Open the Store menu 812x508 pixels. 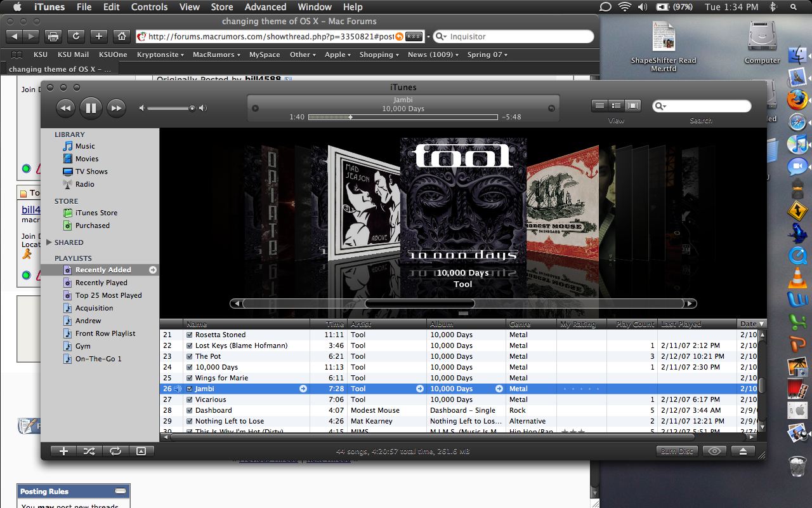(221, 7)
